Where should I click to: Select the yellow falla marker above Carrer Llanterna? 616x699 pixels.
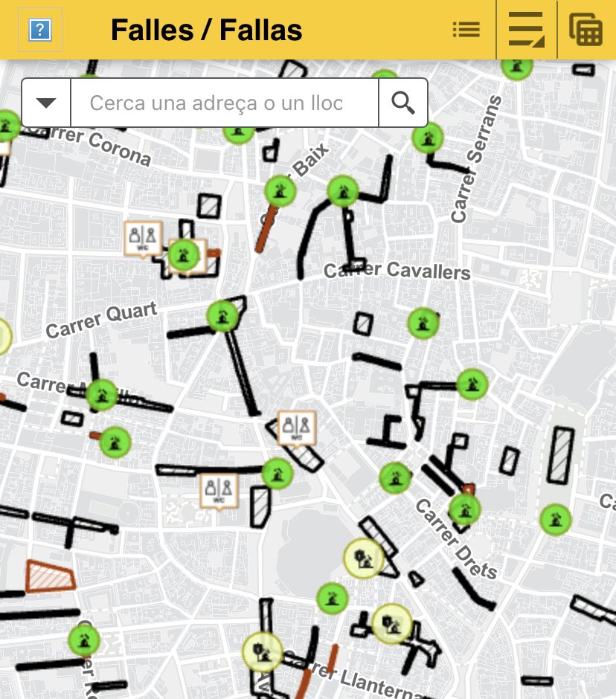pos(391,624)
